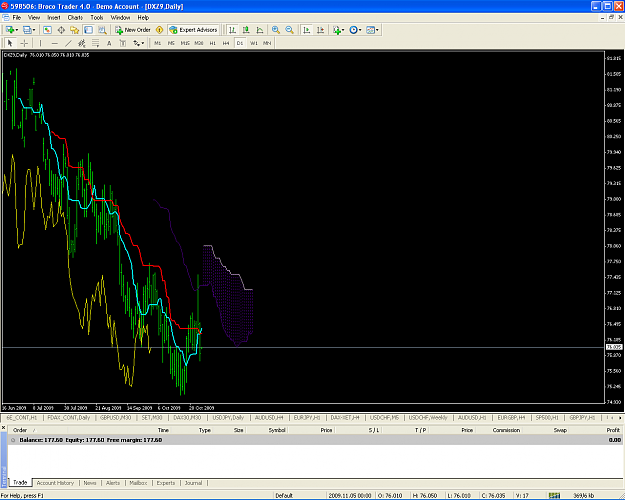Toggle the Navigator star-folder icon
The width and height of the screenshot is (625, 500).
75,30
